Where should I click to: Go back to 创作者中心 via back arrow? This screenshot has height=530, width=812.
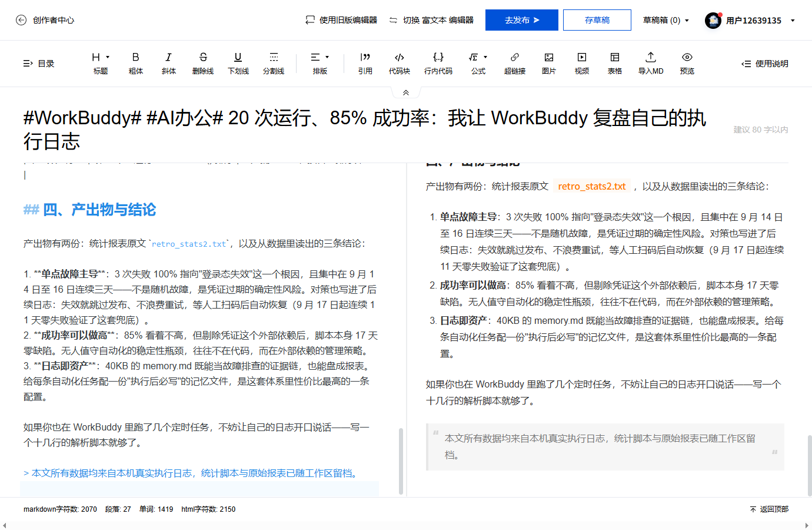pos(21,20)
